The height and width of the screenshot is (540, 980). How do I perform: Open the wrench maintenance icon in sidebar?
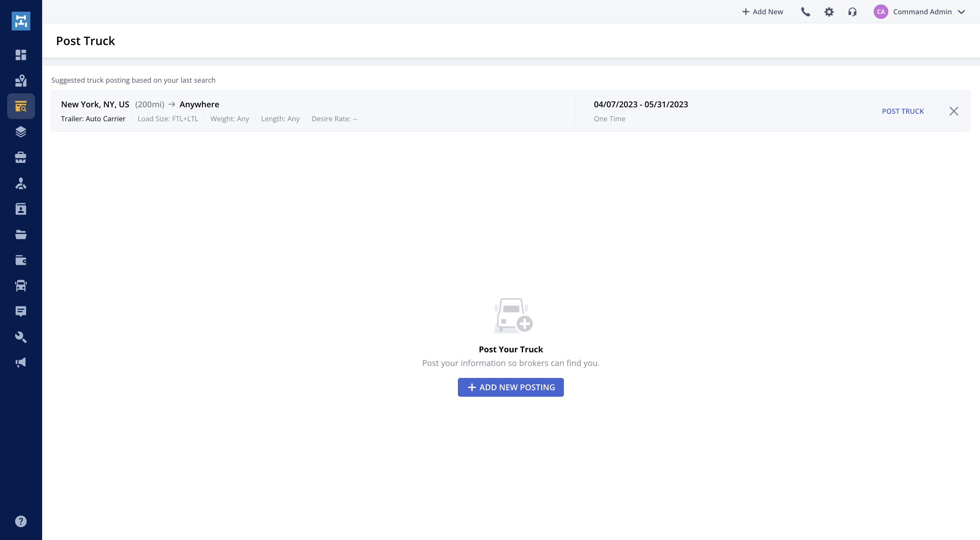coord(21,337)
